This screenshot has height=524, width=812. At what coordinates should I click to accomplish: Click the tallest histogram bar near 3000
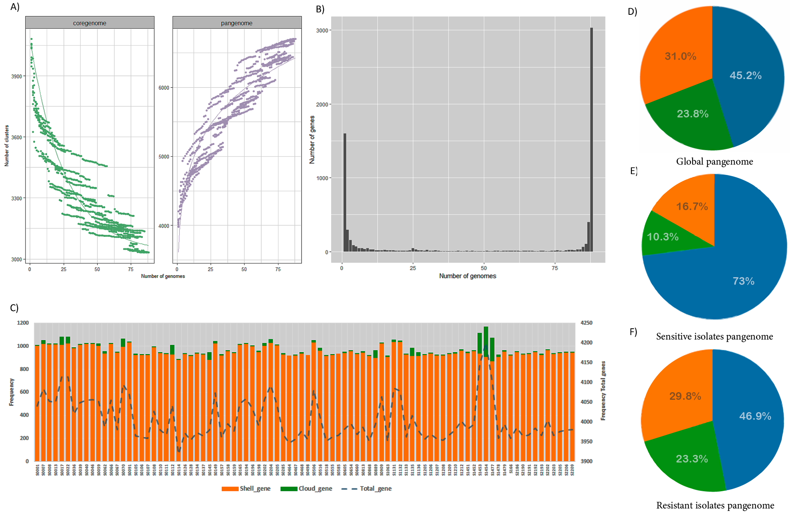[592, 140]
